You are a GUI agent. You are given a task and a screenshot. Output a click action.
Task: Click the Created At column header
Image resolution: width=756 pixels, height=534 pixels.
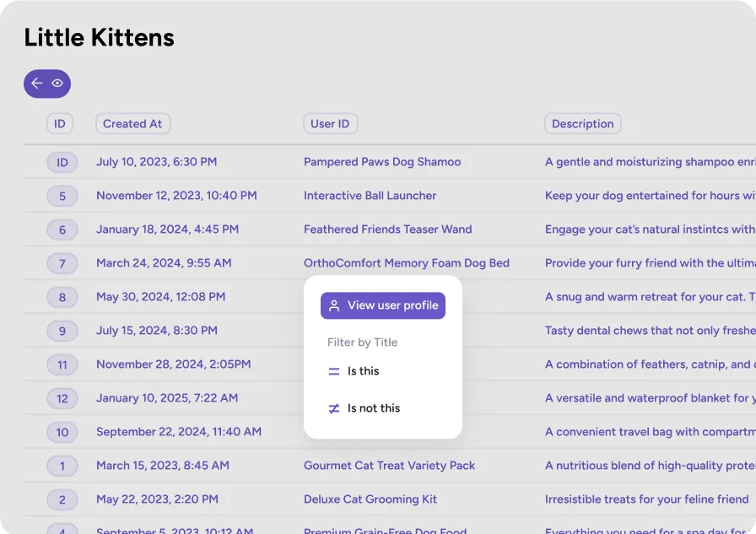[x=132, y=124]
